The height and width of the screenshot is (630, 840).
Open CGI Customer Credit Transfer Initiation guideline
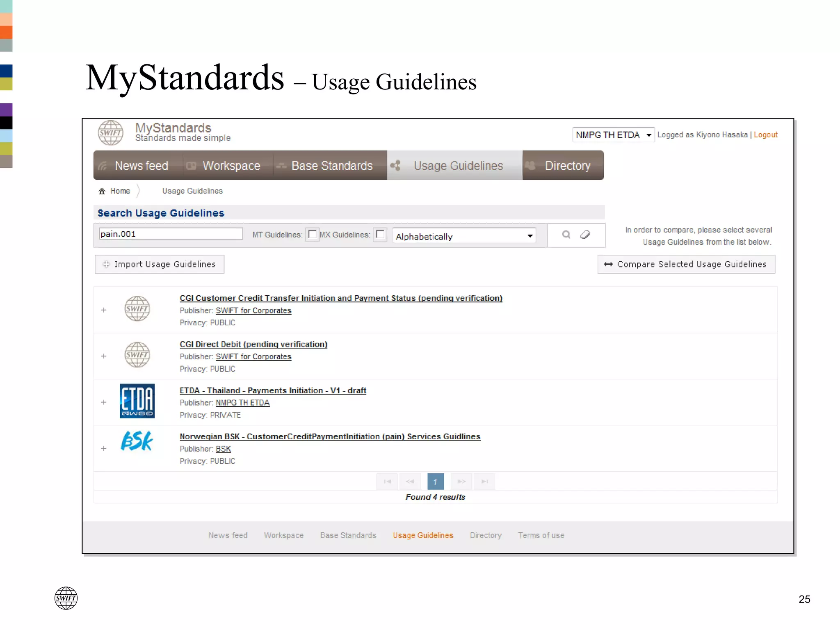tap(341, 298)
